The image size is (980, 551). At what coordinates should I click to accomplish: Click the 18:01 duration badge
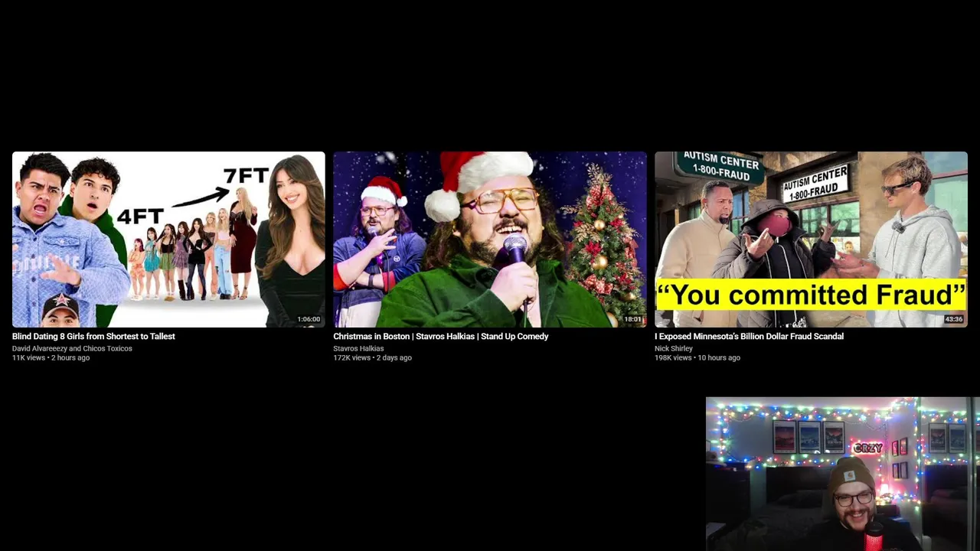(632, 319)
